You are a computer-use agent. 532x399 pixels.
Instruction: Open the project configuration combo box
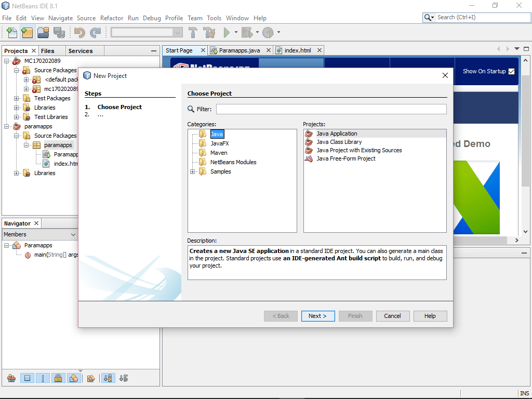point(147,33)
